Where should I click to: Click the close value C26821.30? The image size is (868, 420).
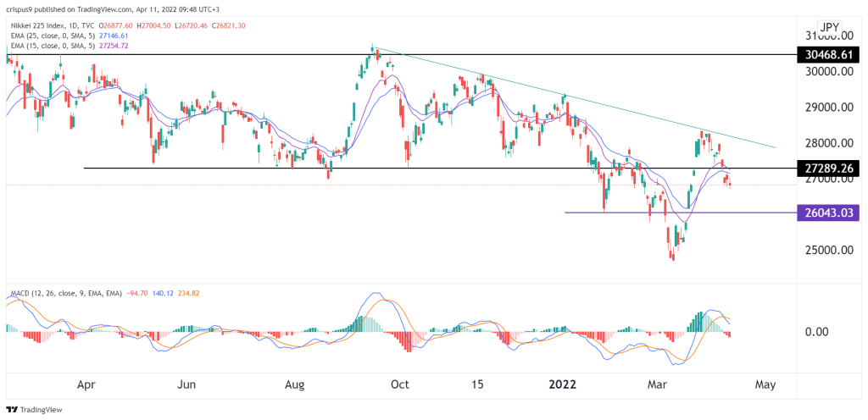230,25
